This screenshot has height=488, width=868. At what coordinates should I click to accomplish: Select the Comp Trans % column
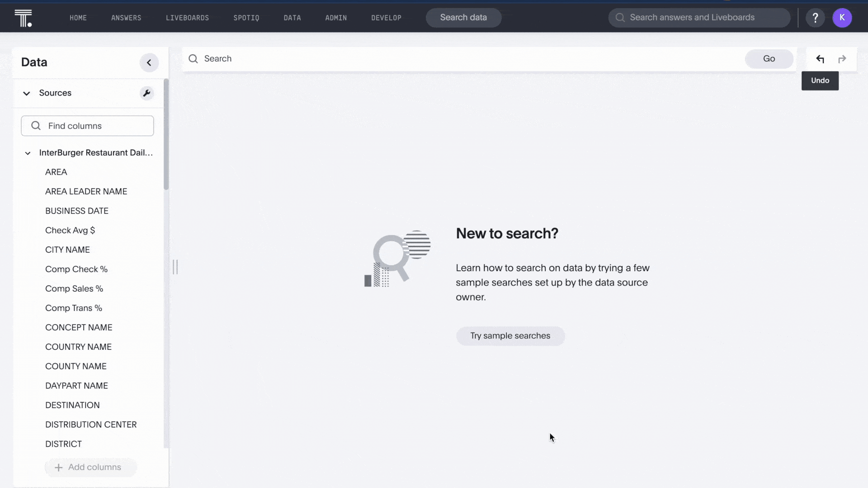point(74,308)
